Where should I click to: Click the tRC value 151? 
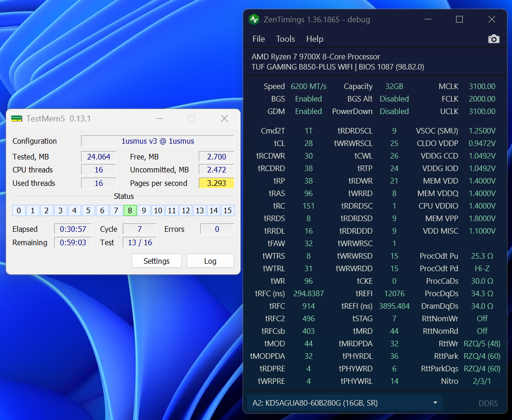309,206
